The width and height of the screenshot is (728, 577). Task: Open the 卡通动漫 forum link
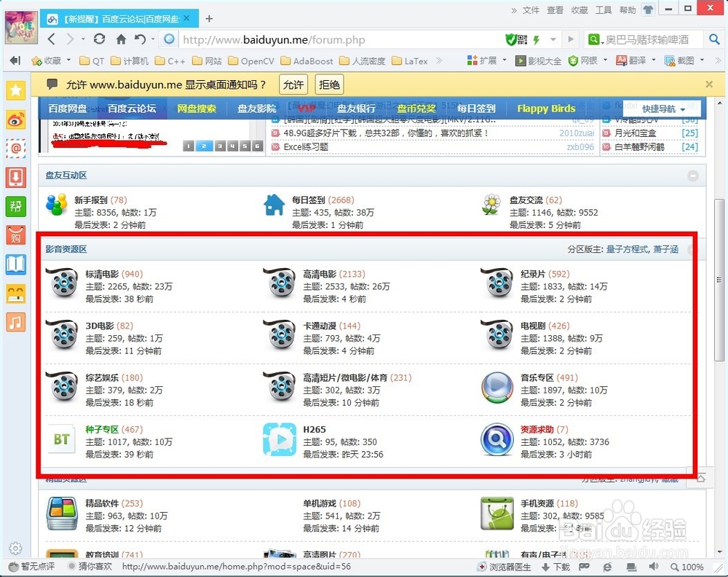320,326
